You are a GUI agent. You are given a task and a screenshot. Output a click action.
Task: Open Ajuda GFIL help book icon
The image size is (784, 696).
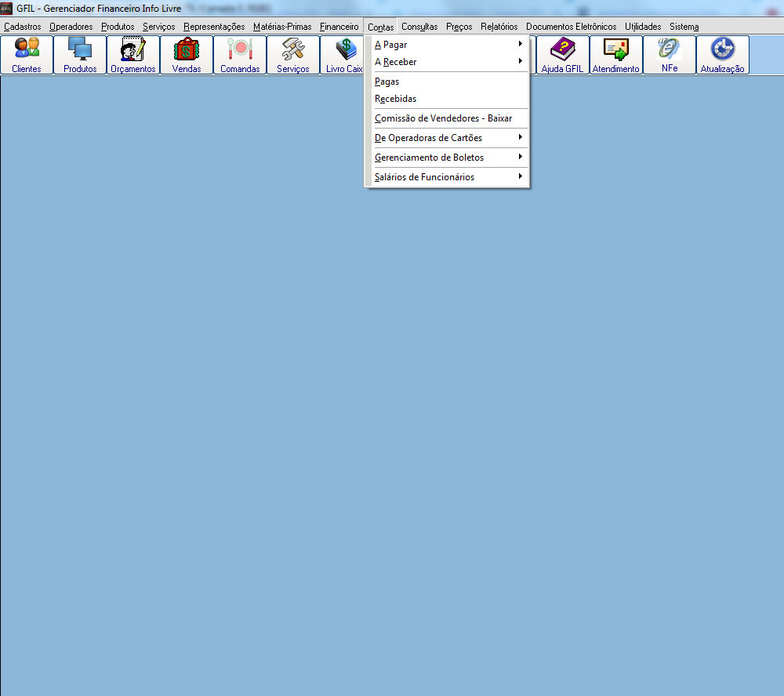click(x=562, y=55)
